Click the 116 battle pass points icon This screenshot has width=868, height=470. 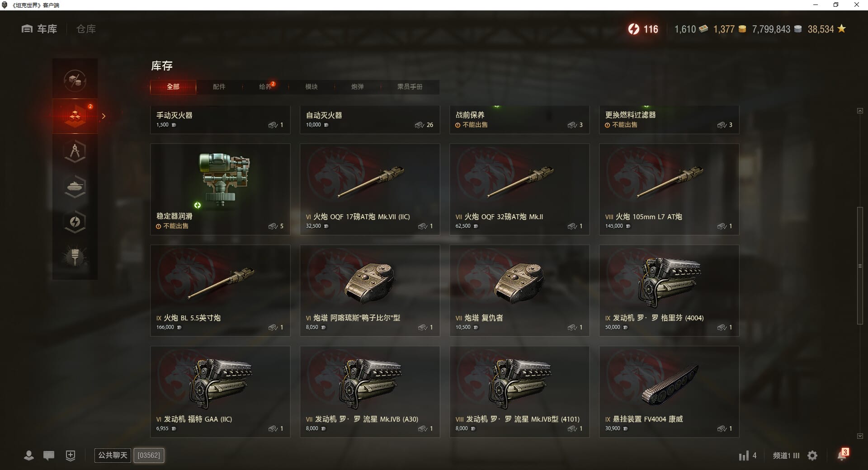(634, 29)
